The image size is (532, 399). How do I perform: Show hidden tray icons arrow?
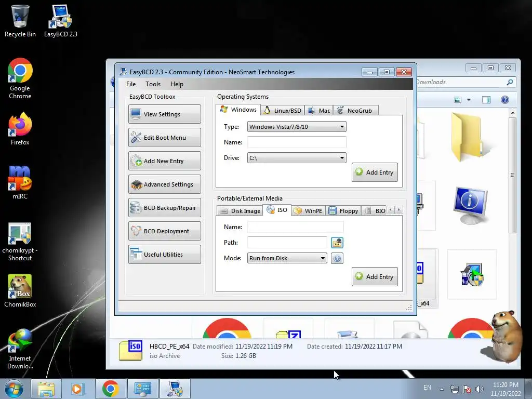442,389
